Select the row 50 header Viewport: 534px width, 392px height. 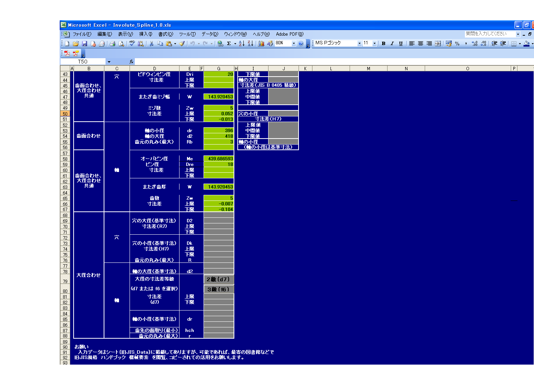65,114
